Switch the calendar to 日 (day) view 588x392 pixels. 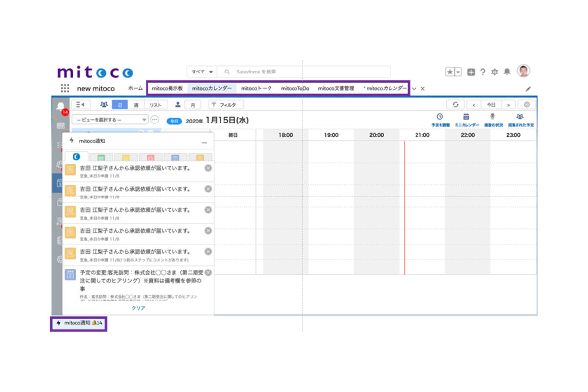point(120,105)
